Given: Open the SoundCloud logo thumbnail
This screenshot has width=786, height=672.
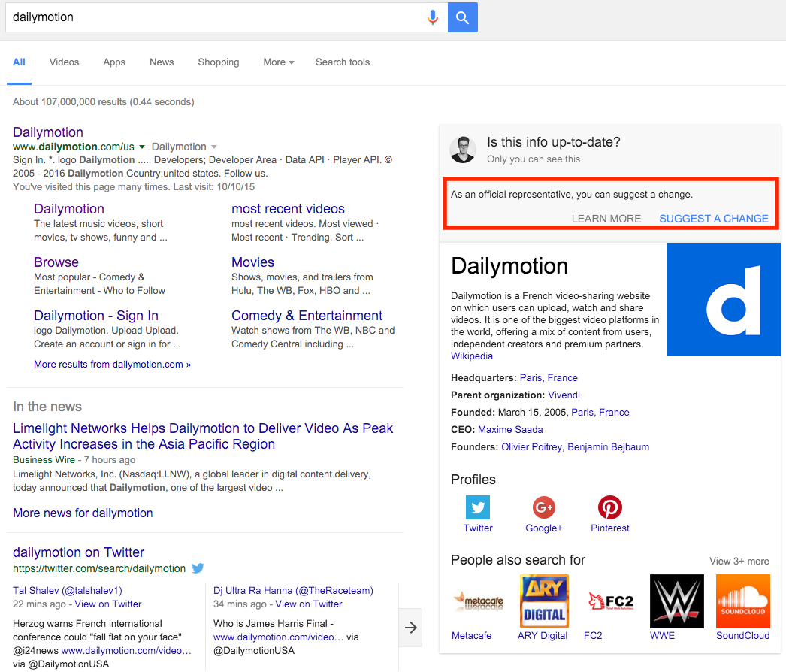Looking at the screenshot, I should point(743,601).
